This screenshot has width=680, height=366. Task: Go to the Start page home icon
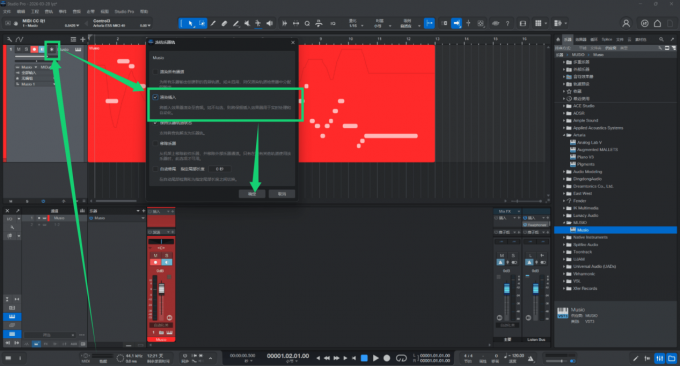point(657,23)
